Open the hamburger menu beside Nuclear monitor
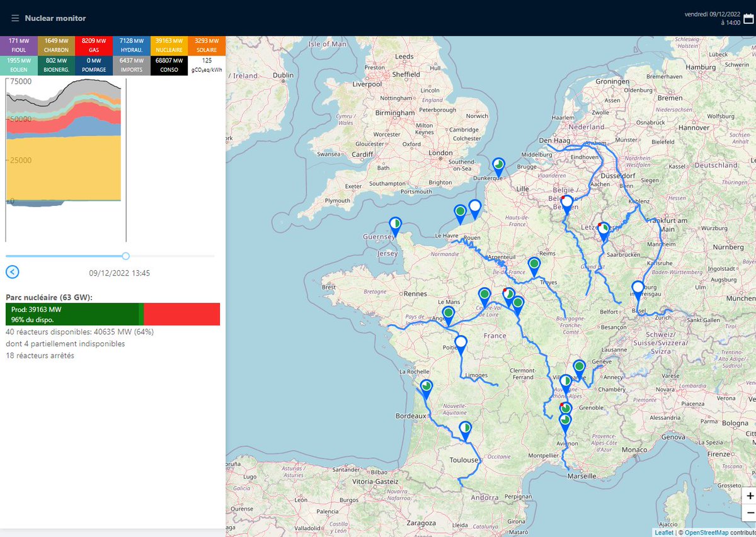 click(x=15, y=18)
